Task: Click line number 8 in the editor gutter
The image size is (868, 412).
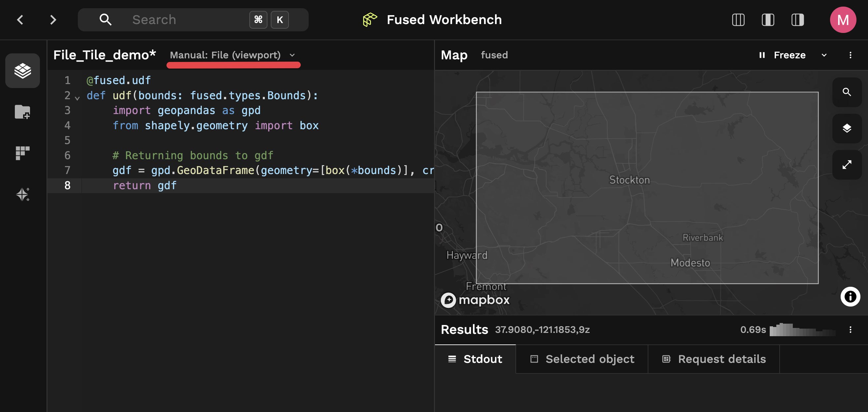Action: coord(67,185)
